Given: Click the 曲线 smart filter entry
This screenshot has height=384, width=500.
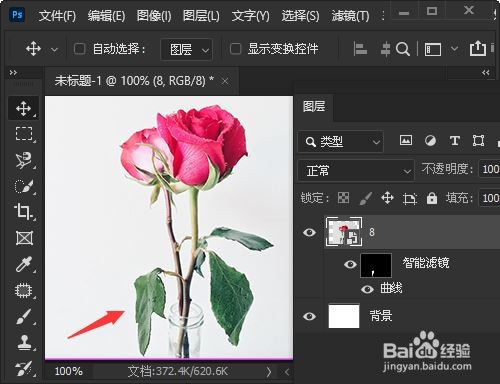Looking at the screenshot, I should [x=391, y=288].
